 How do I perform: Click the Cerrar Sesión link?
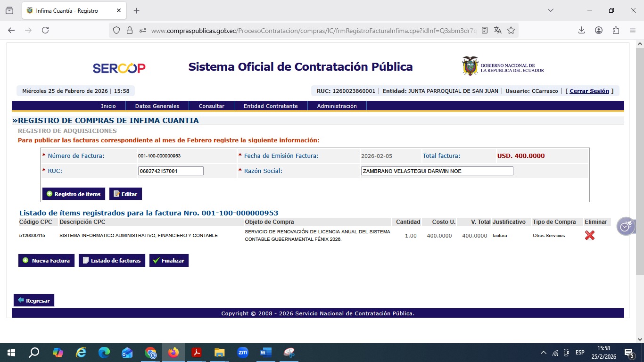589,91
